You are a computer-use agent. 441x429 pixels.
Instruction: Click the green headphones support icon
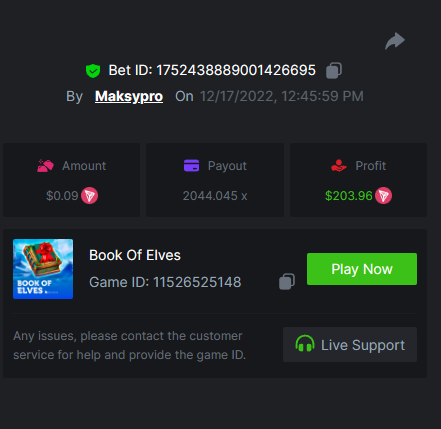point(305,344)
